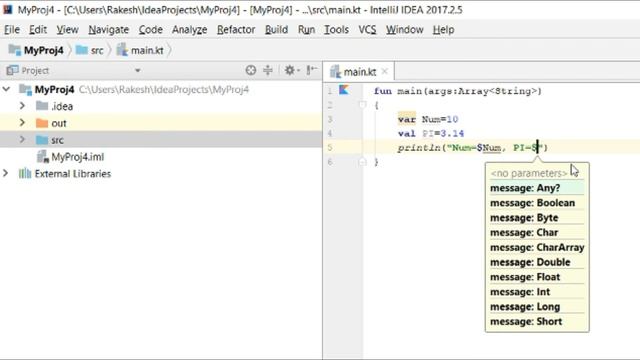The height and width of the screenshot is (360, 640).
Task: Click main.kt in the navigation breadcrumb
Action: pyautogui.click(x=147, y=50)
